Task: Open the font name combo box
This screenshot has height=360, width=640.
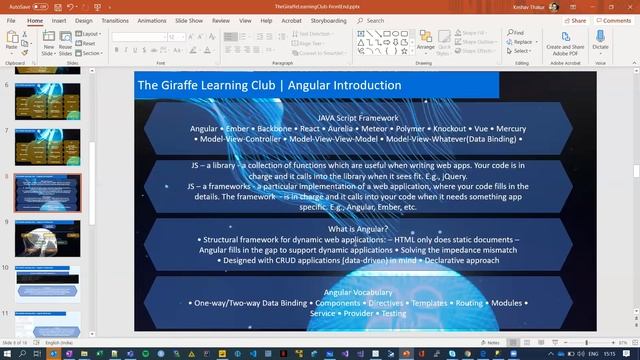Action: 140,37
